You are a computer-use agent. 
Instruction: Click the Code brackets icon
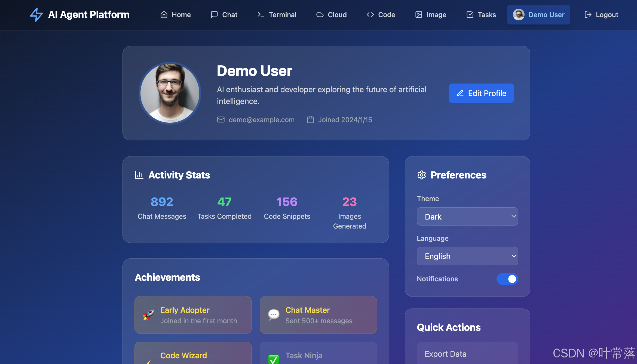coord(370,15)
